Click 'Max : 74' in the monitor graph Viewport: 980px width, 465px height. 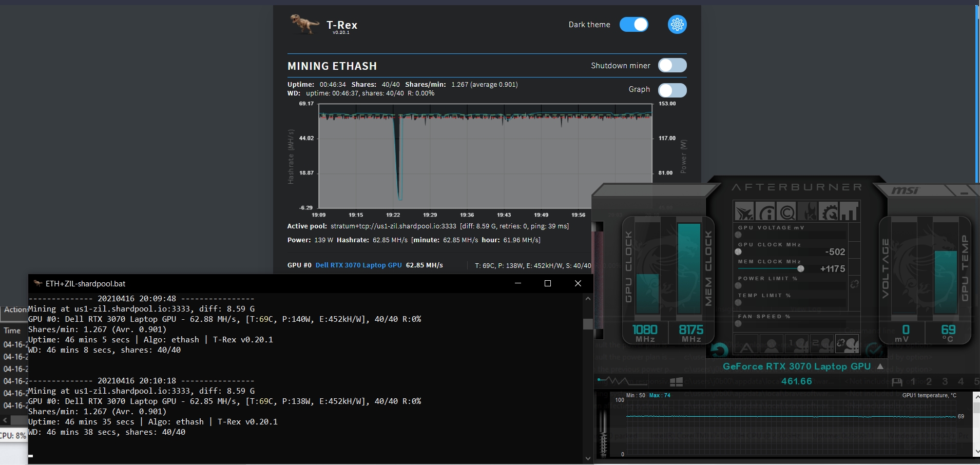click(x=660, y=395)
